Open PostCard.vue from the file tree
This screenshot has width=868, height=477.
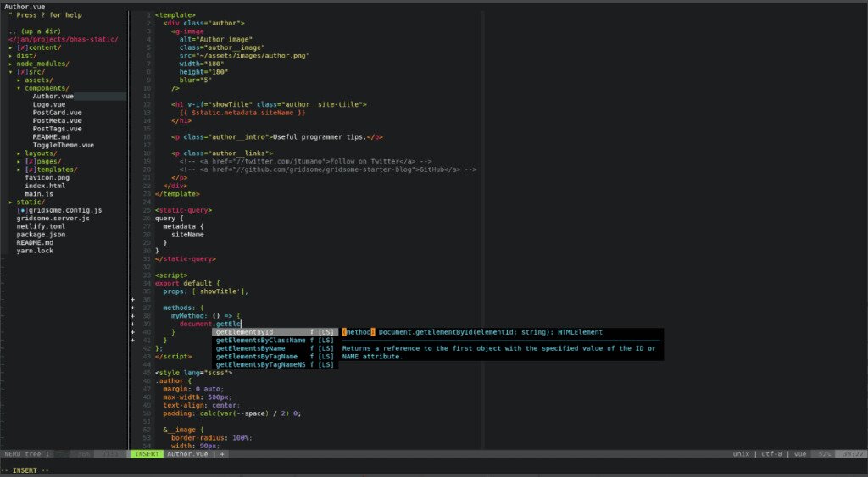(x=57, y=113)
